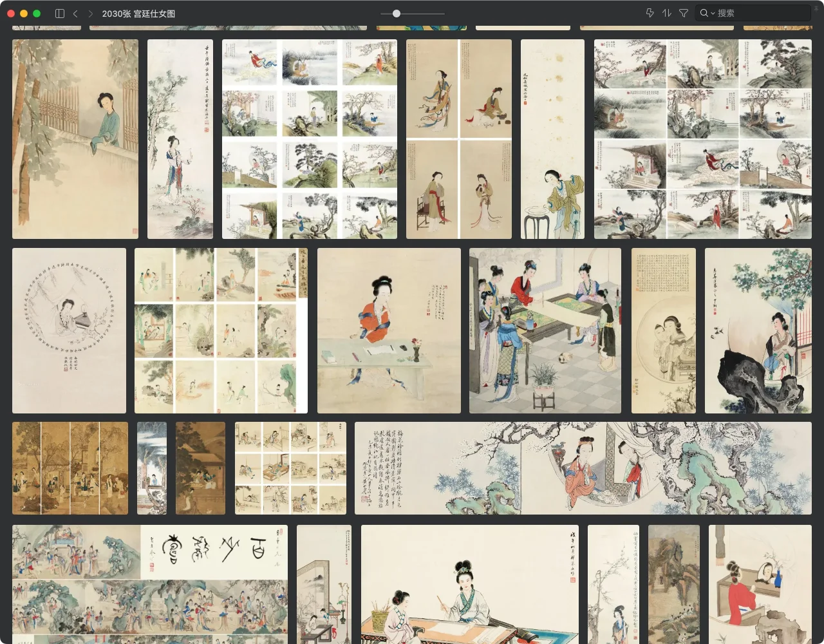This screenshot has width=824, height=644.
Task: Open scroll of lady in yellow robe by stand
Action: tap(552, 139)
